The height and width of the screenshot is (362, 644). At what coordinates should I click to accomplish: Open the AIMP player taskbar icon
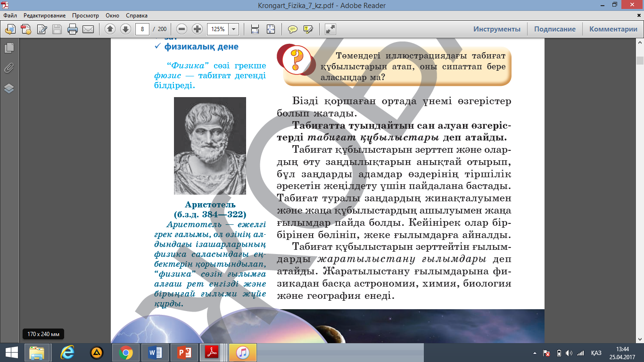pyautogui.click(x=97, y=352)
